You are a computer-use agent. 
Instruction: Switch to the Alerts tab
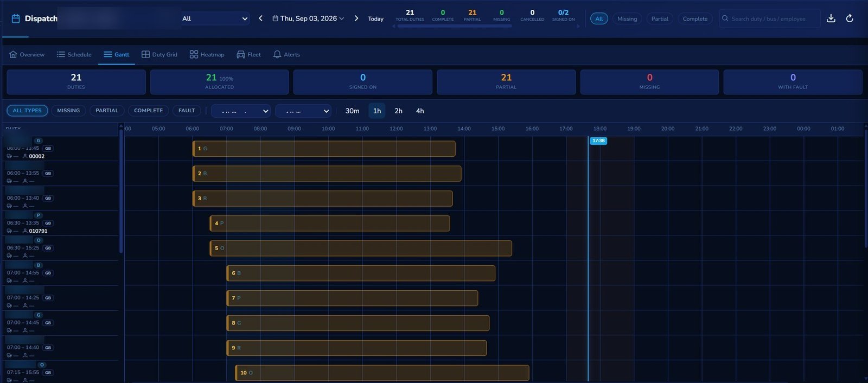[x=286, y=54]
